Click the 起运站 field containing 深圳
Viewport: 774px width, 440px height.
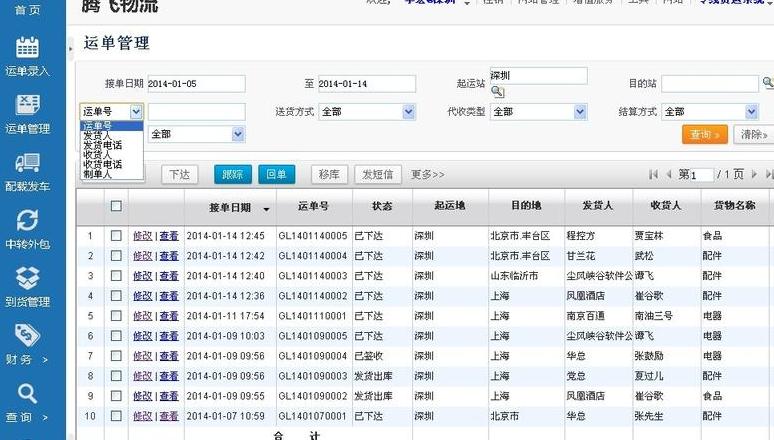click(539, 76)
